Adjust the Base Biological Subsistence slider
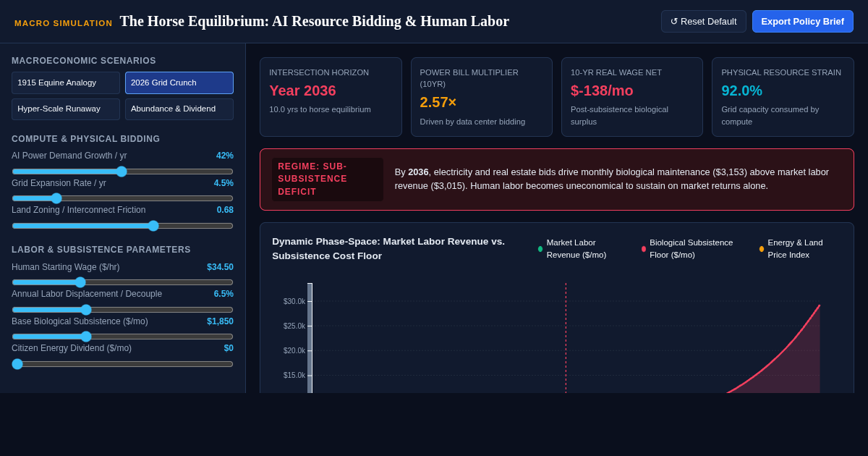868x456 pixels. pos(122,337)
